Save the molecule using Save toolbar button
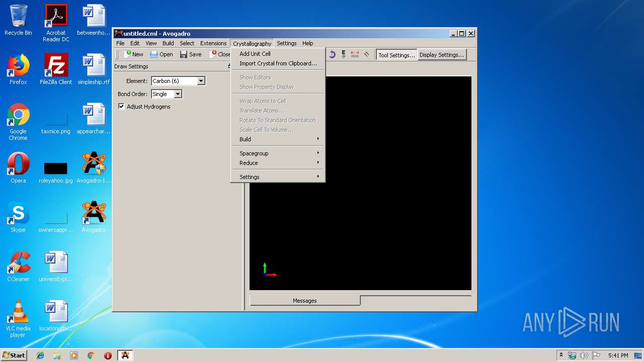The image size is (644, 362). (x=191, y=54)
